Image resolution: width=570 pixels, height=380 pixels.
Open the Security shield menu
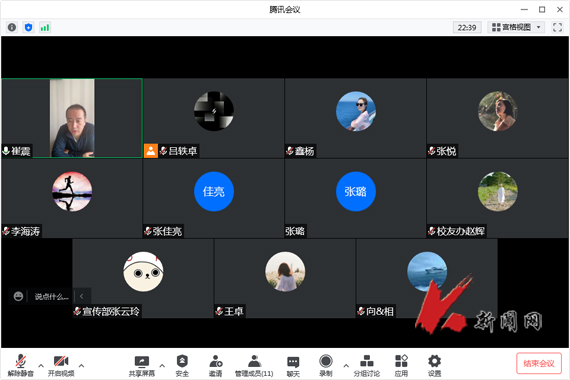pyautogui.click(x=182, y=365)
